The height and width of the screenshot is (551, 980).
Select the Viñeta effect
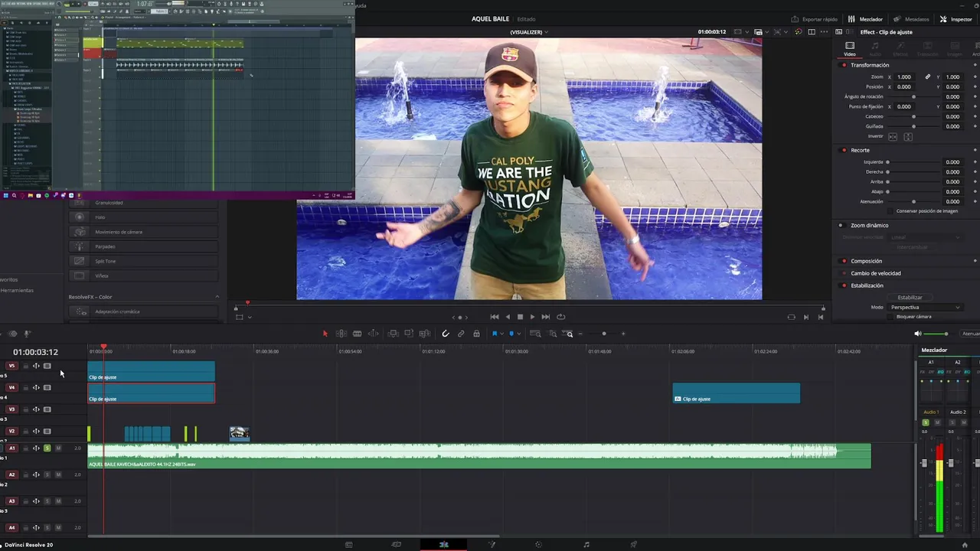143,275
